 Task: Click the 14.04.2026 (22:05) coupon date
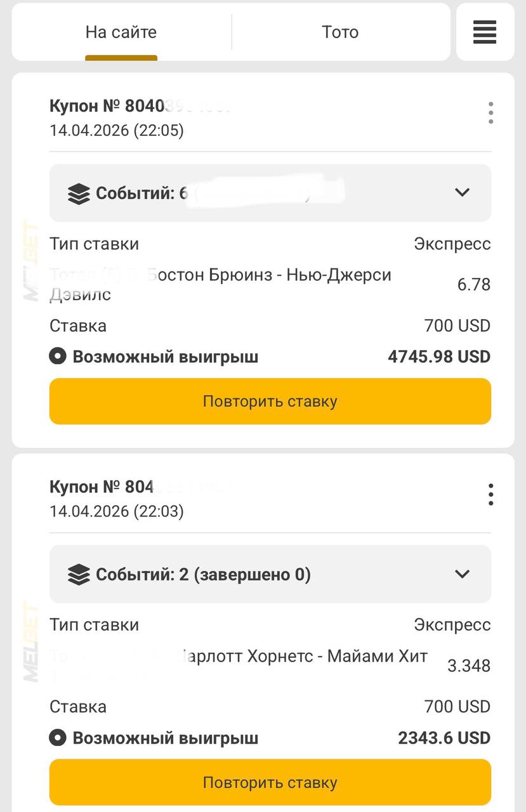point(117,131)
